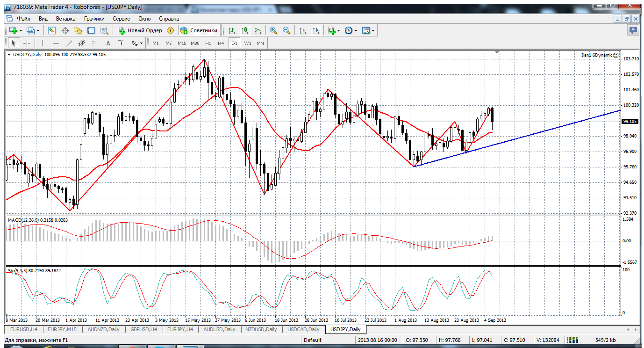Zoom in on the chart
The image size is (644, 348).
[x=273, y=30]
